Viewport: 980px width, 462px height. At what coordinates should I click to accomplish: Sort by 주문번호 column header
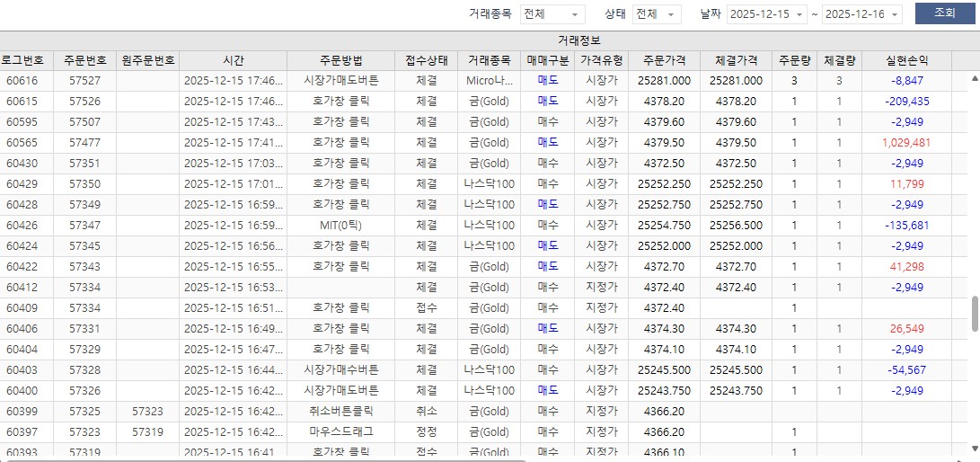pos(85,60)
